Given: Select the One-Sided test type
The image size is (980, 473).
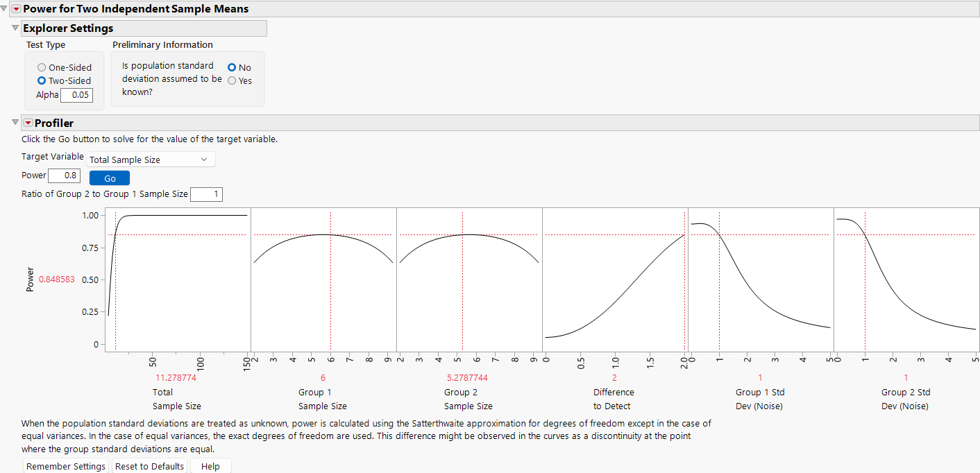Looking at the screenshot, I should pyautogui.click(x=42, y=67).
